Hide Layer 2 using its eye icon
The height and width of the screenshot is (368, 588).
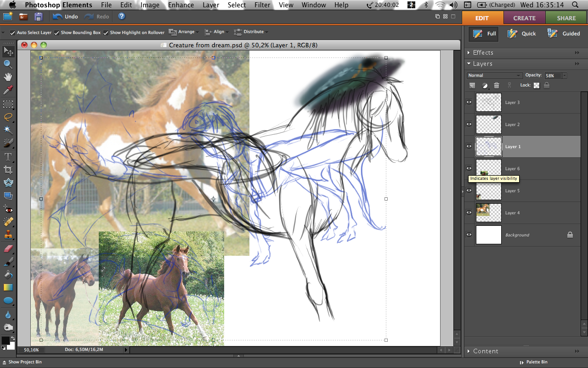(469, 124)
